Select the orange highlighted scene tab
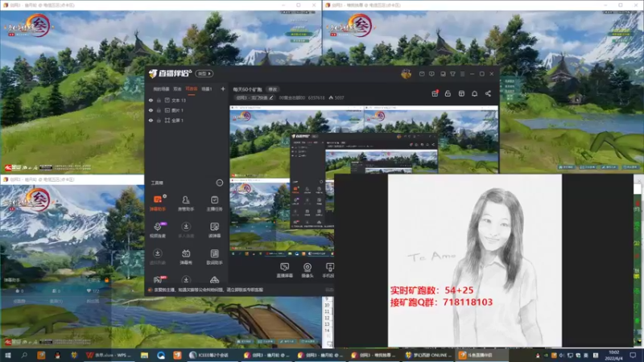644x362 pixels. tap(192, 88)
